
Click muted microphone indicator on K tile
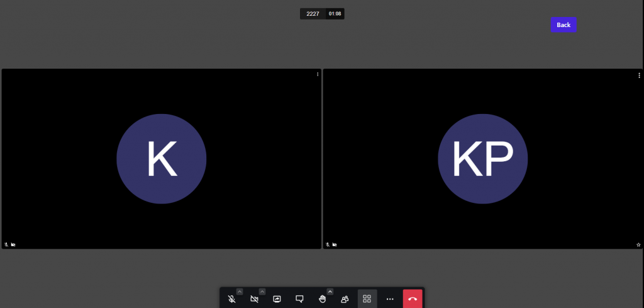coord(6,244)
